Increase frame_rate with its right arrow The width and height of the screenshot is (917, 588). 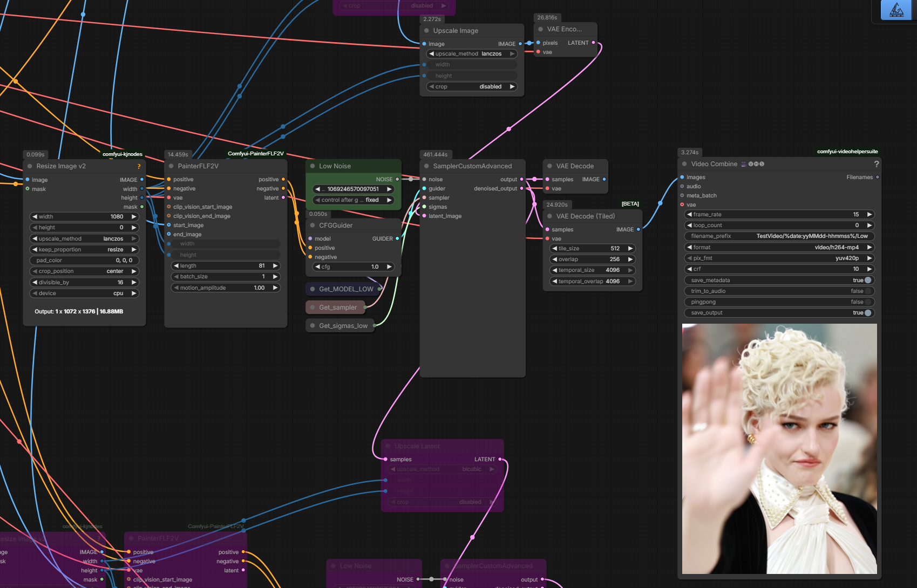pyautogui.click(x=869, y=215)
